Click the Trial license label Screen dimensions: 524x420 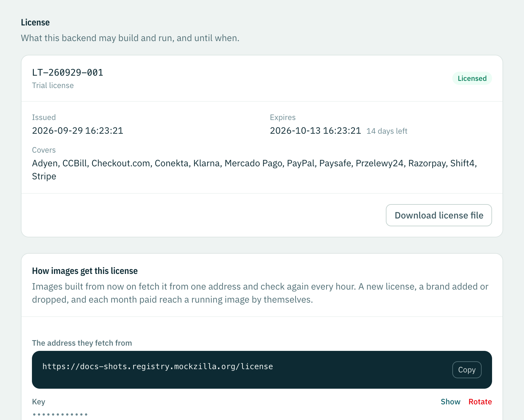(53, 85)
